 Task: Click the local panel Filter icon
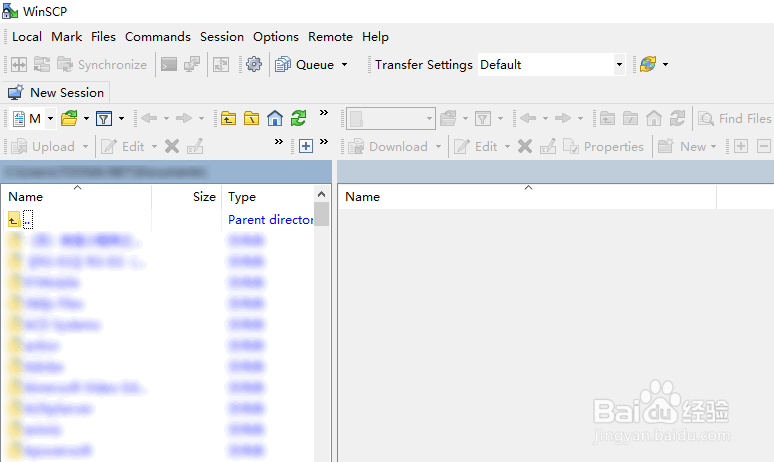pyautogui.click(x=104, y=118)
